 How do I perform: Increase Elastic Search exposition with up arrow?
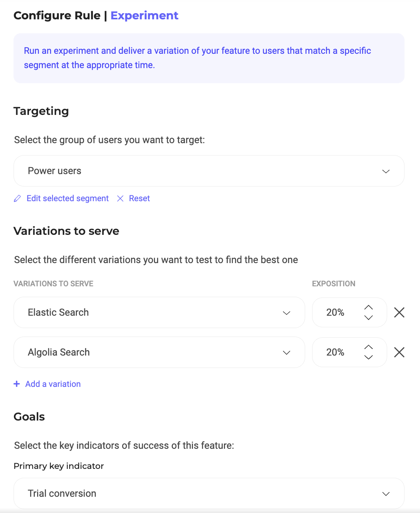369,307
